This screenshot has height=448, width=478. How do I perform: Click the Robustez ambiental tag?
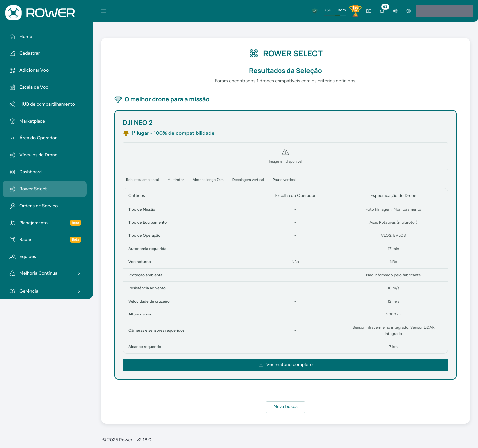pos(142,180)
